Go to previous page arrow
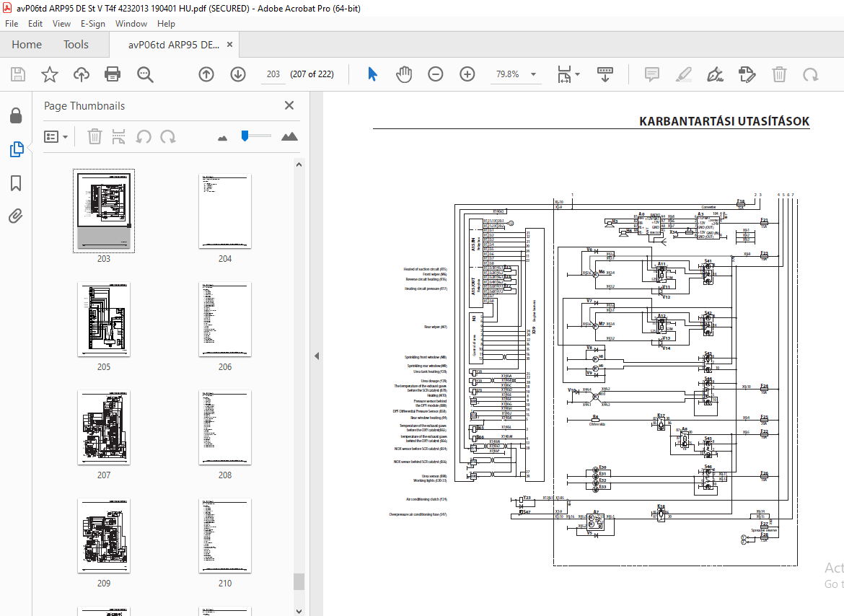The height and width of the screenshot is (616, 844). tap(206, 74)
